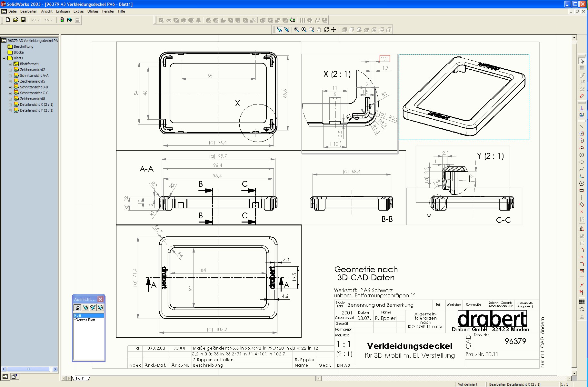This screenshot has height=387, width=588.
Task: Switch to the Blatt1 sheet tab
Action: 80,378
